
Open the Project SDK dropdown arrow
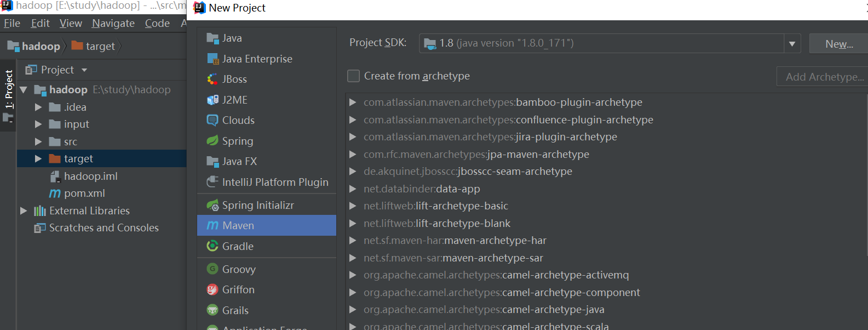[792, 43]
